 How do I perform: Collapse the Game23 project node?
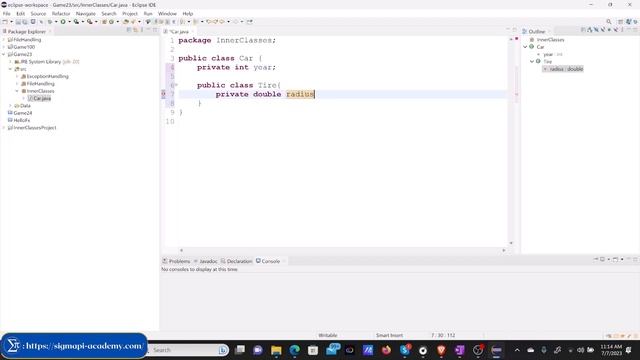(x=4, y=54)
